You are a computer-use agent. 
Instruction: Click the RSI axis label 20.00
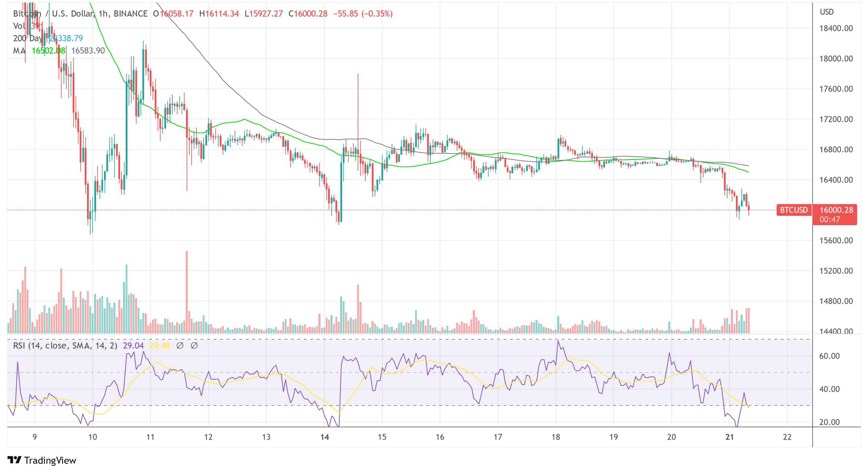(x=829, y=422)
